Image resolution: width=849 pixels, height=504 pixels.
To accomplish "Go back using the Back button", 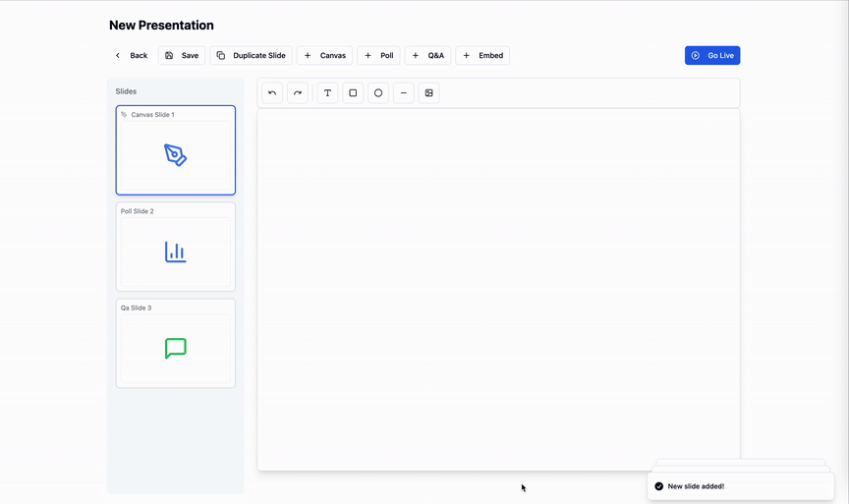I will [x=132, y=55].
